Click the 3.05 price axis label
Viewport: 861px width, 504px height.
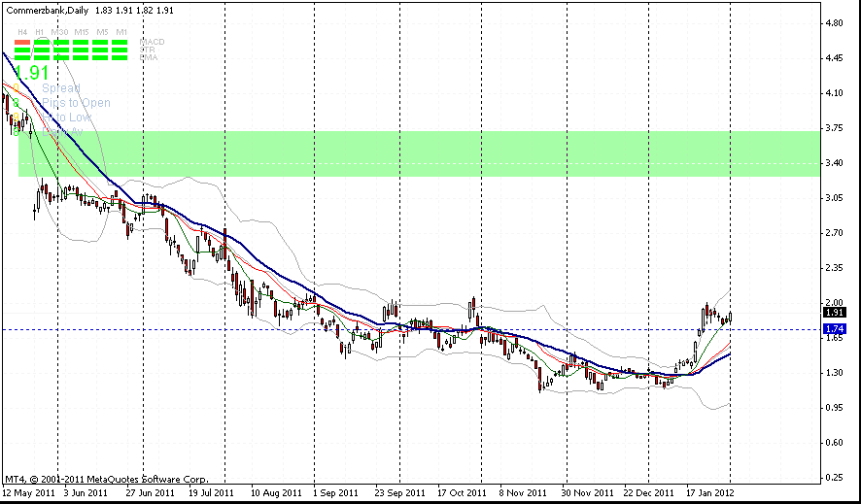click(x=834, y=198)
